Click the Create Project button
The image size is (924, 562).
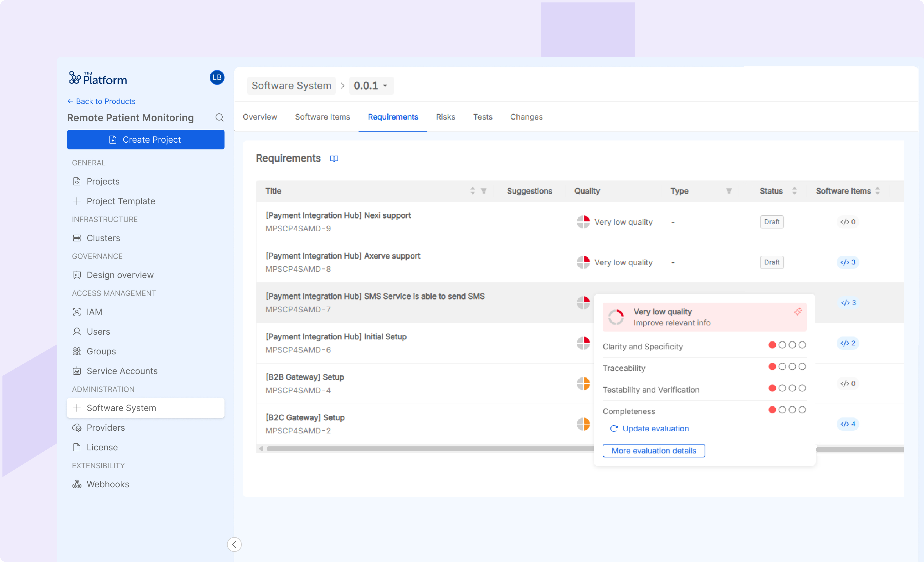(146, 140)
